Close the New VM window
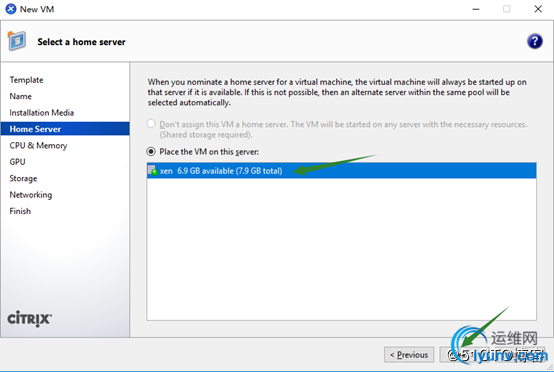The image size is (554, 372). pyautogui.click(x=538, y=9)
